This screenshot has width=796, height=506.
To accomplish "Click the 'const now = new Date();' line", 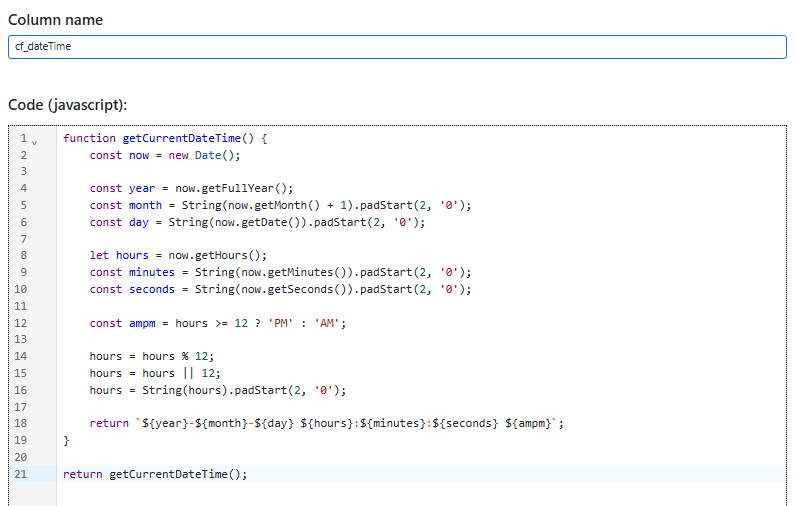I will [165, 155].
